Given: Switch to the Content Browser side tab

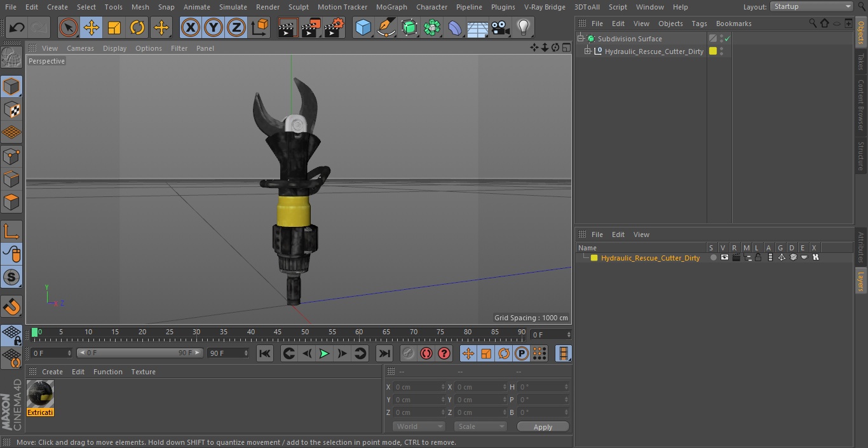Looking at the screenshot, I should 861,104.
